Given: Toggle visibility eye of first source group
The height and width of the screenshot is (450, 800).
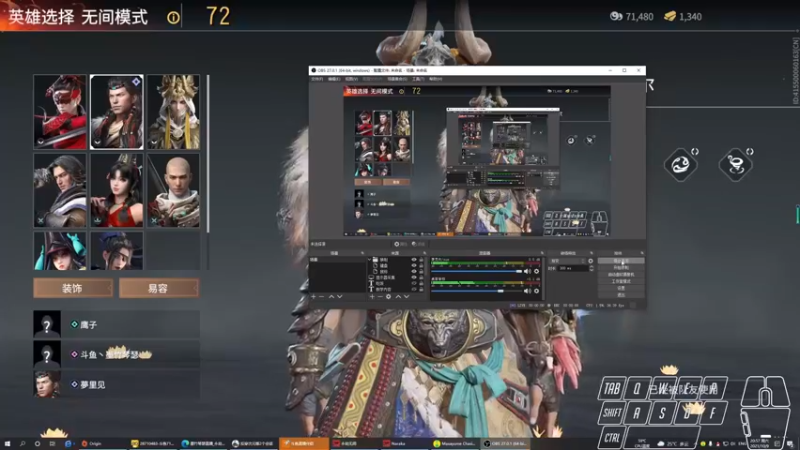Looking at the screenshot, I should pos(414,260).
